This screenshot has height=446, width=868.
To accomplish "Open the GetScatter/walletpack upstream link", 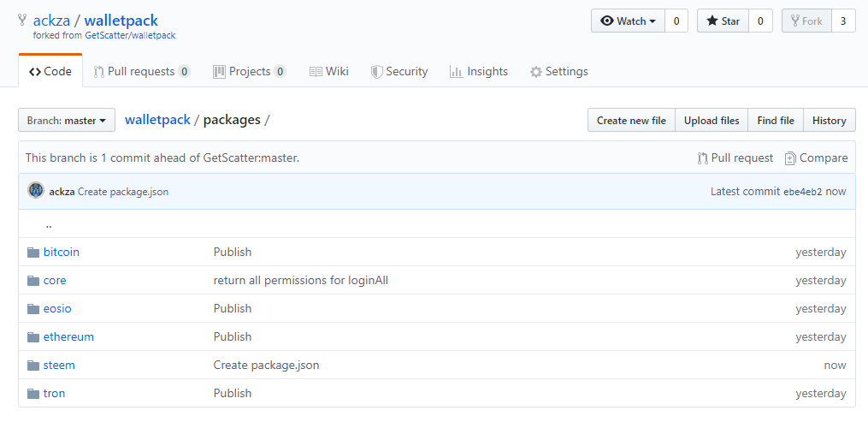I will pyautogui.click(x=130, y=35).
